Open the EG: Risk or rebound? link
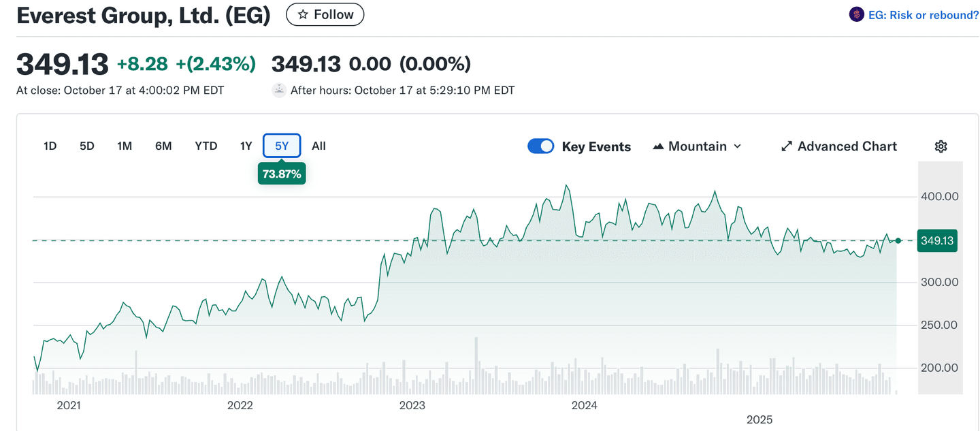This screenshot has width=980, height=431. coord(923,15)
